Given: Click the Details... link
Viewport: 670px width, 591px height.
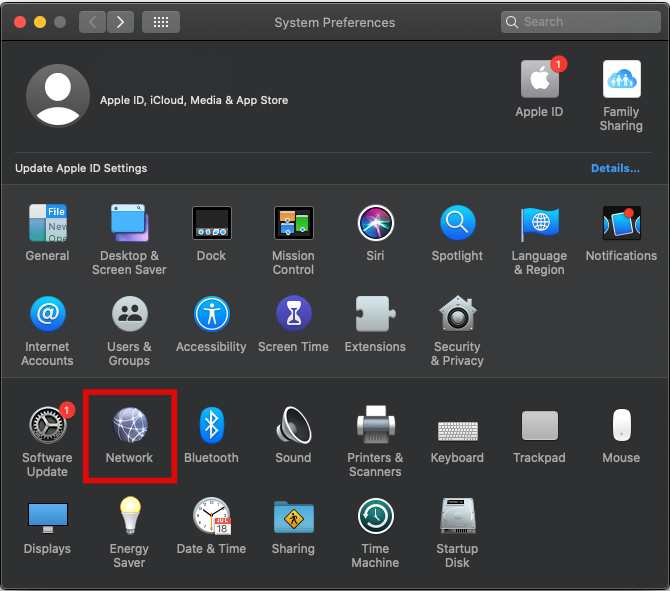Looking at the screenshot, I should click(x=615, y=168).
